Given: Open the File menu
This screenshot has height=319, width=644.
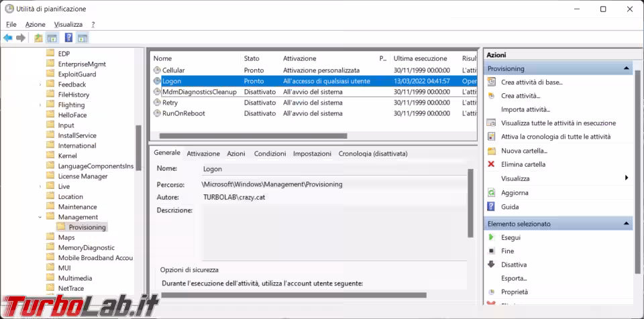Looking at the screenshot, I should click(11, 24).
